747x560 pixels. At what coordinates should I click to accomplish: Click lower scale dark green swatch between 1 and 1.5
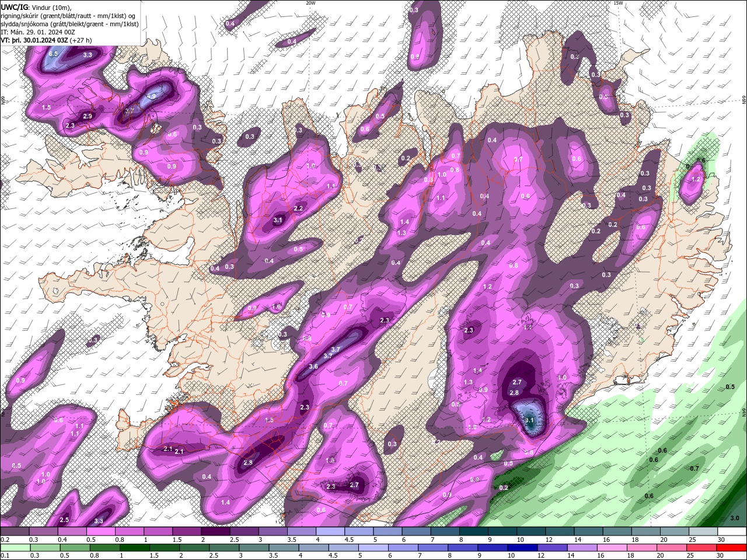(x=134, y=547)
